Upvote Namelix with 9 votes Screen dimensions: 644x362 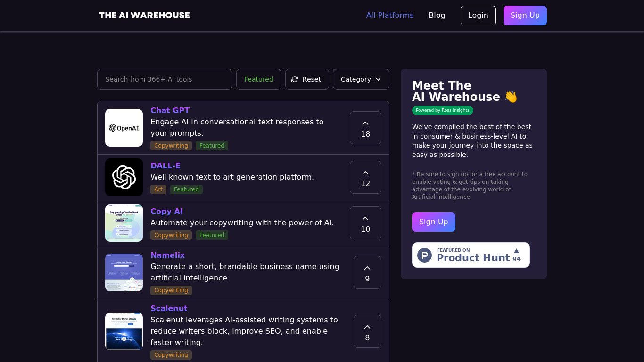click(x=367, y=272)
